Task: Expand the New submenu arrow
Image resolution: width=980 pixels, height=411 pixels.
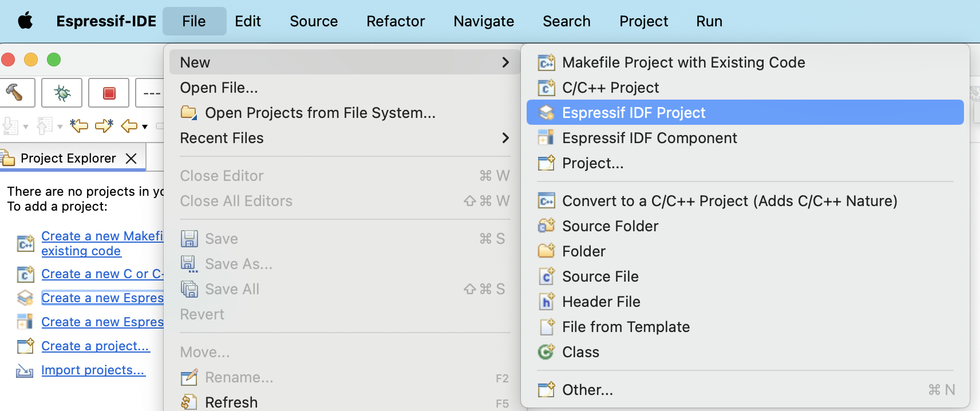Action: [505, 62]
